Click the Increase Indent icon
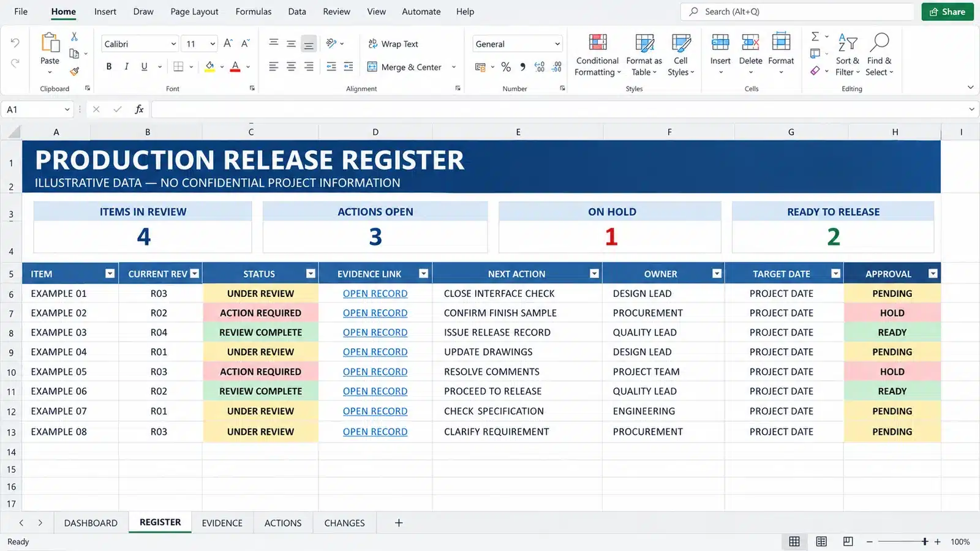The width and height of the screenshot is (980, 551). [x=349, y=66]
